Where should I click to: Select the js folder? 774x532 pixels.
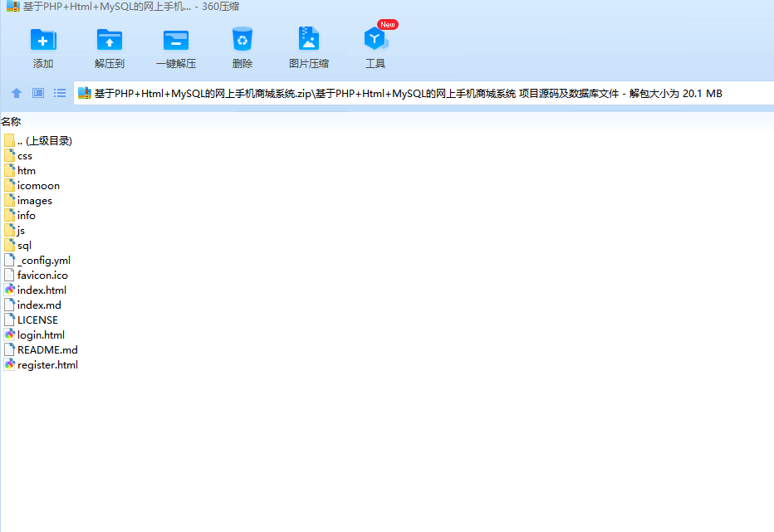[x=14, y=231]
